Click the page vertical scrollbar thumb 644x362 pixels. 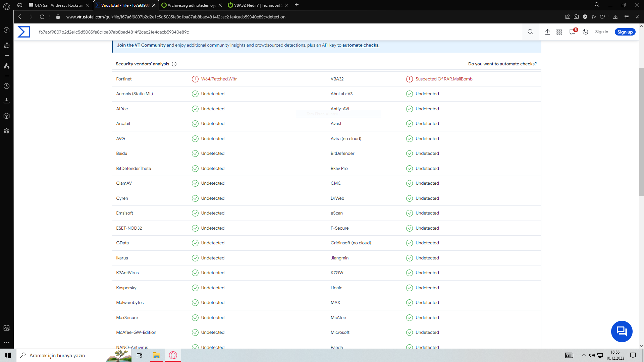(641, 132)
